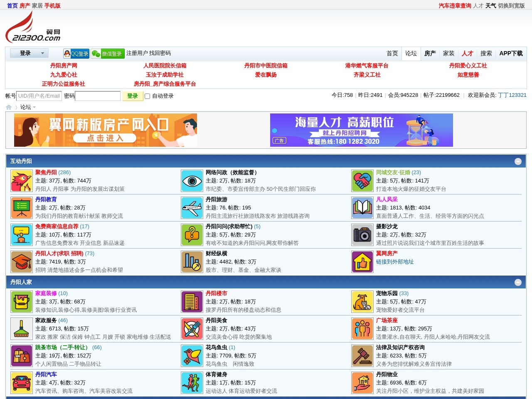Screen dimensions: 532x399
Task: Log in with the 微信登录 button
Action: pos(108,54)
